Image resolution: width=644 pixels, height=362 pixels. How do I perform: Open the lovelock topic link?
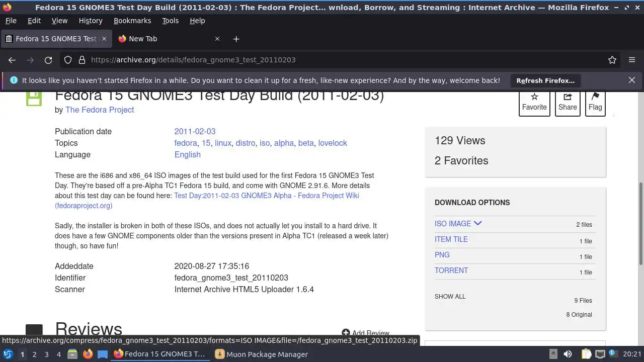coord(333,143)
